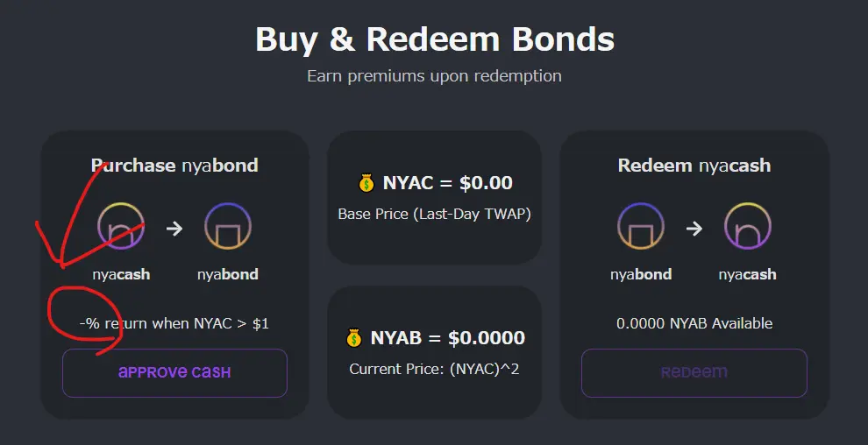Click the "Base Price (Last-Day TWAP)" label
Image resolution: width=868 pixels, height=445 pixels.
pyautogui.click(x=434, y=214)
